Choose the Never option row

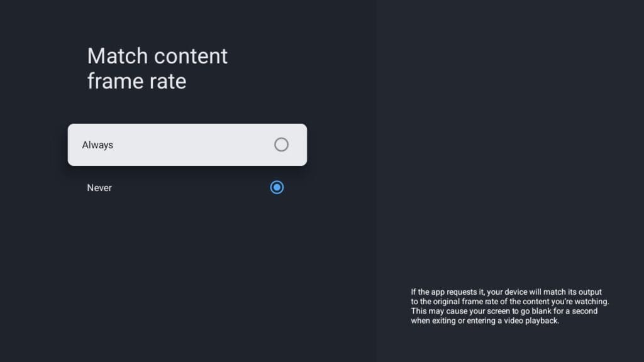pos(187,187)
